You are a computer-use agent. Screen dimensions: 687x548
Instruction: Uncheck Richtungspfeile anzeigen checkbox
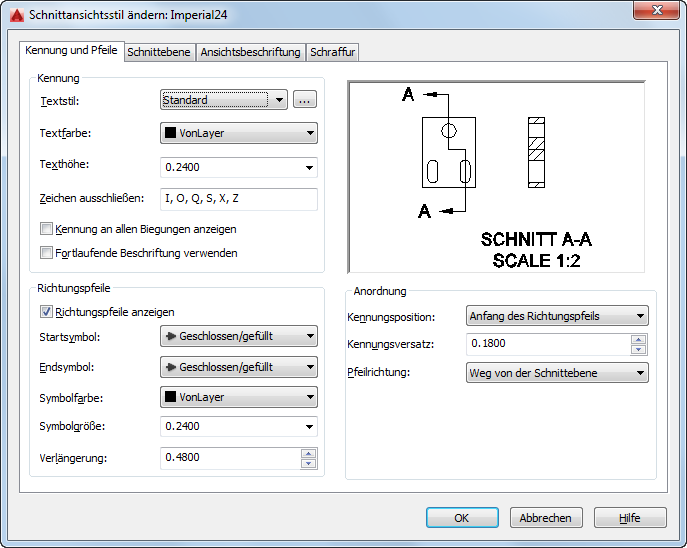(46, 311)
